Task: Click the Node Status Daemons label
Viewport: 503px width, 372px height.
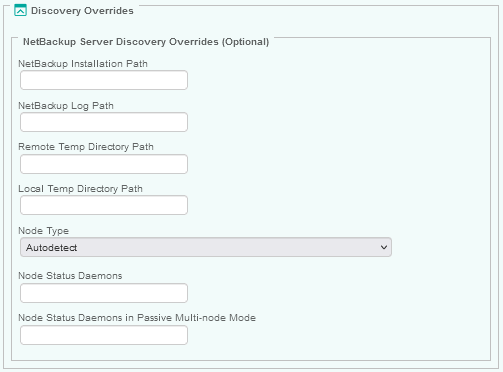Action: coord(70,276)
